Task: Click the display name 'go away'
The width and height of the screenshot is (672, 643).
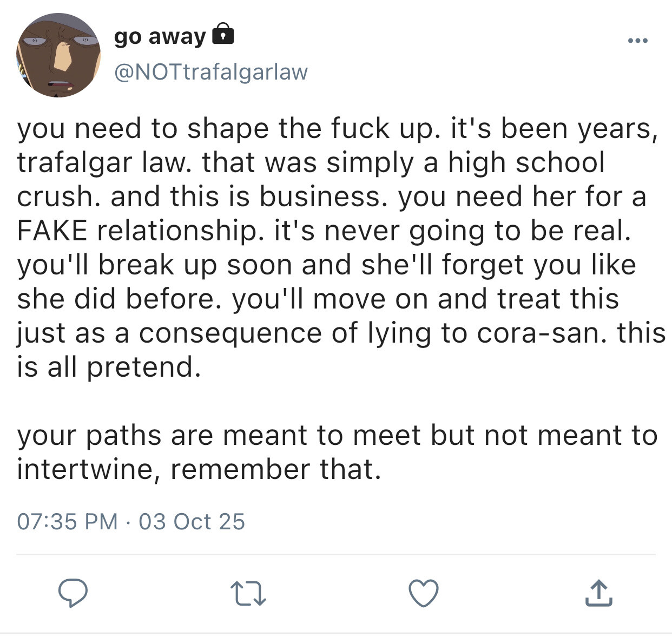Action: 160,36
